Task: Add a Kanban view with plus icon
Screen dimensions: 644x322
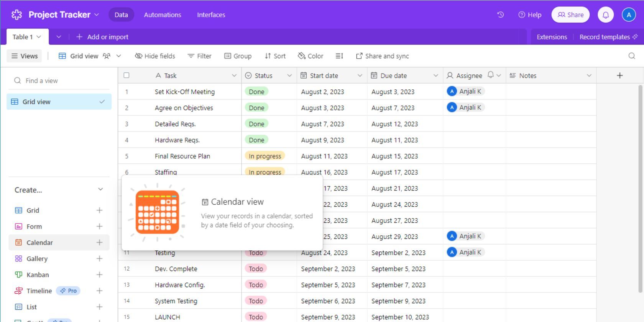Action: point(99,275)
